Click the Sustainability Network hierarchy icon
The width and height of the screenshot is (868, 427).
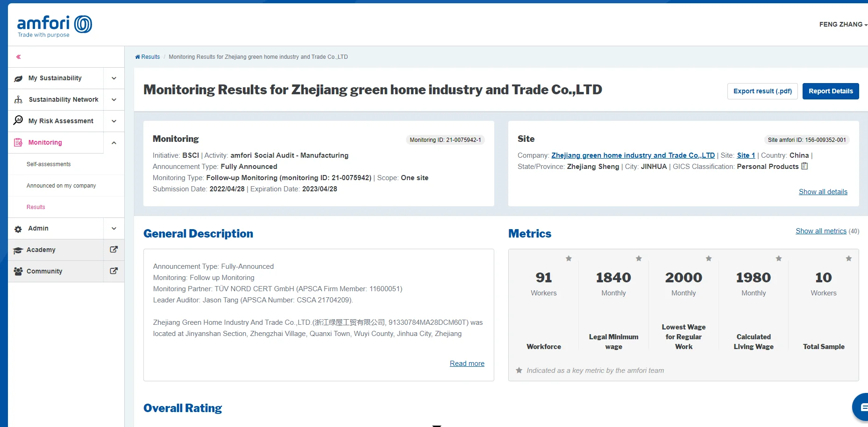point(18,100)
